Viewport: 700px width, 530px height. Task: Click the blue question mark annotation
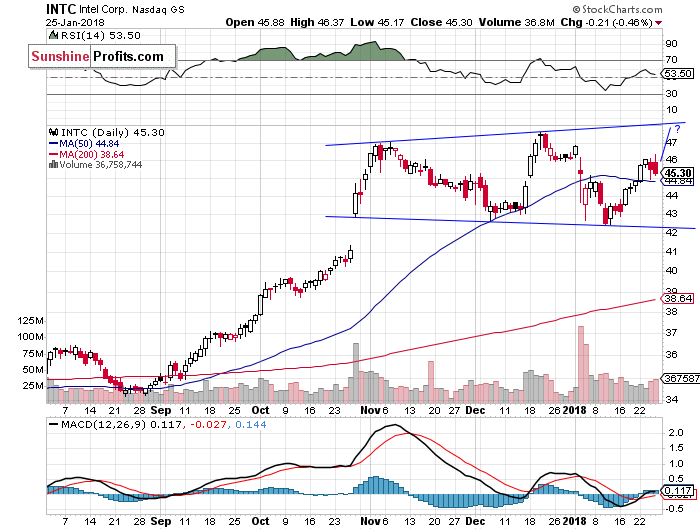click(x=678, y=129)
